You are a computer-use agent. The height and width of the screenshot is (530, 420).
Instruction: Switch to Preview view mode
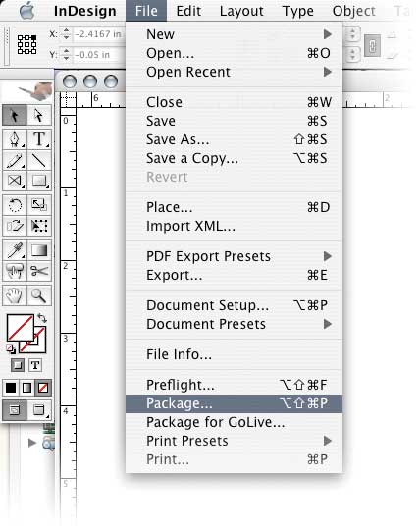39,410
